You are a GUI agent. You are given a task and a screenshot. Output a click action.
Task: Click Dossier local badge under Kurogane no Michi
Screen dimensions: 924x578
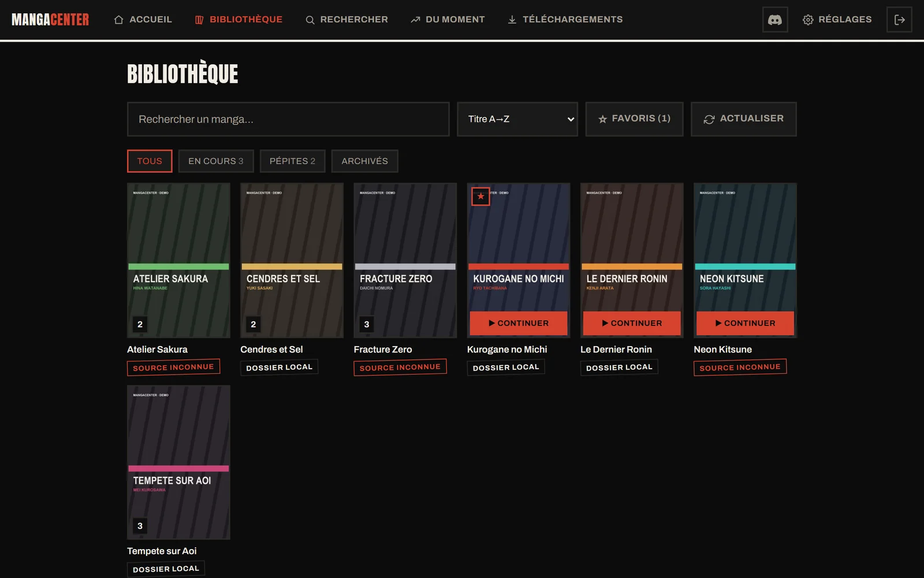[x=506, y=368]
